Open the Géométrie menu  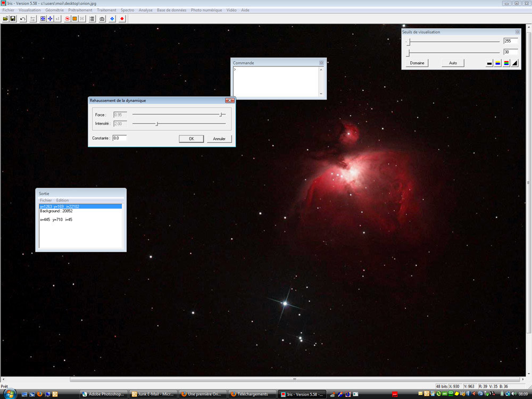coord(54,10)
